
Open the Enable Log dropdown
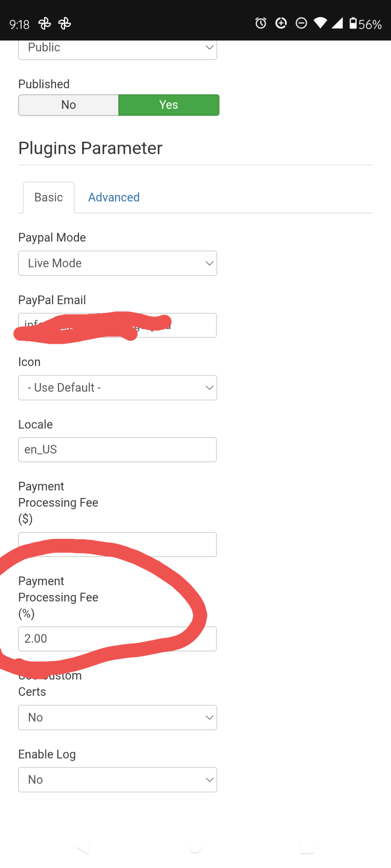click(118, 780)
